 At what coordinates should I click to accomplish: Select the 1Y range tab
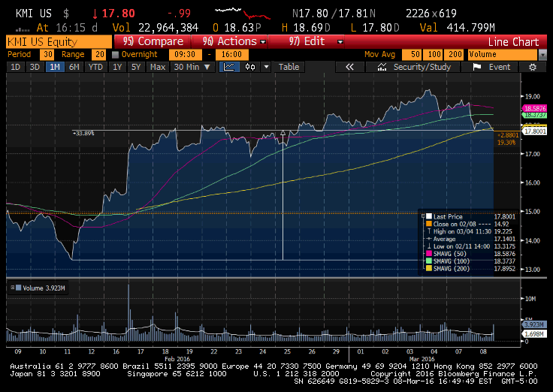[x=117, y=67]
